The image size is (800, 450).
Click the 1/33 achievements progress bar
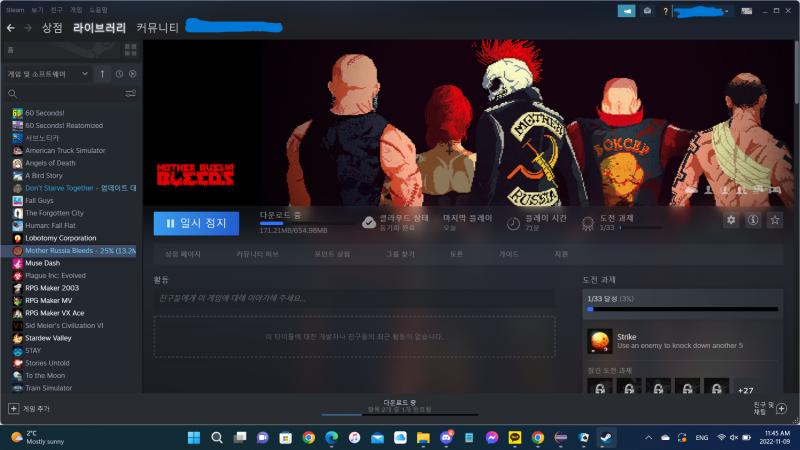click(683, 309)
